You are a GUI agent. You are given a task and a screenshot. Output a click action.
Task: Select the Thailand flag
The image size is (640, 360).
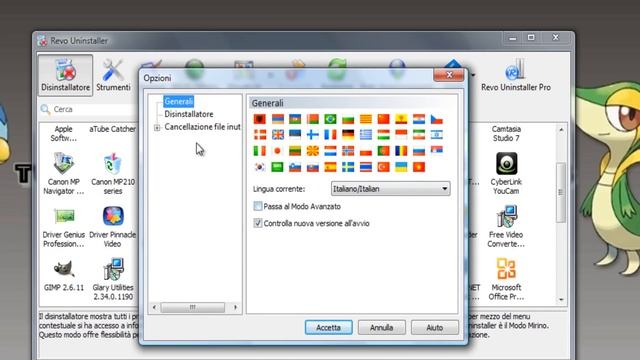[366, 167]
